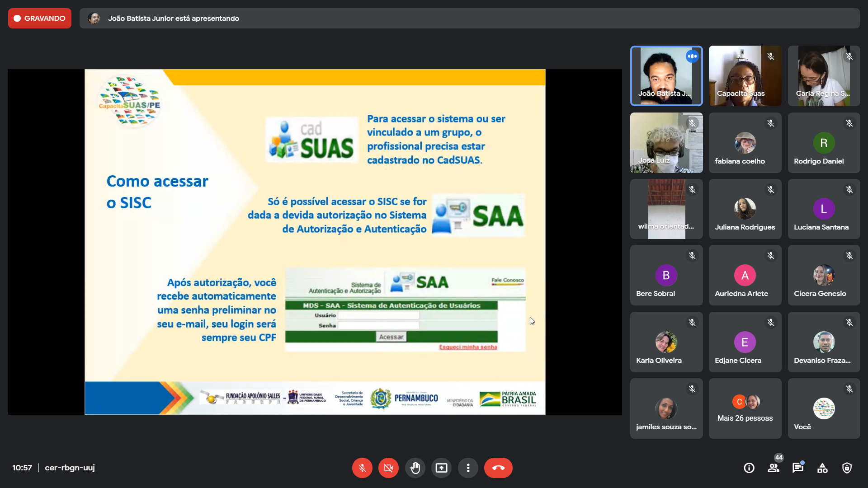Click the presenter banner for João Batista Junior

coord(469,18)
